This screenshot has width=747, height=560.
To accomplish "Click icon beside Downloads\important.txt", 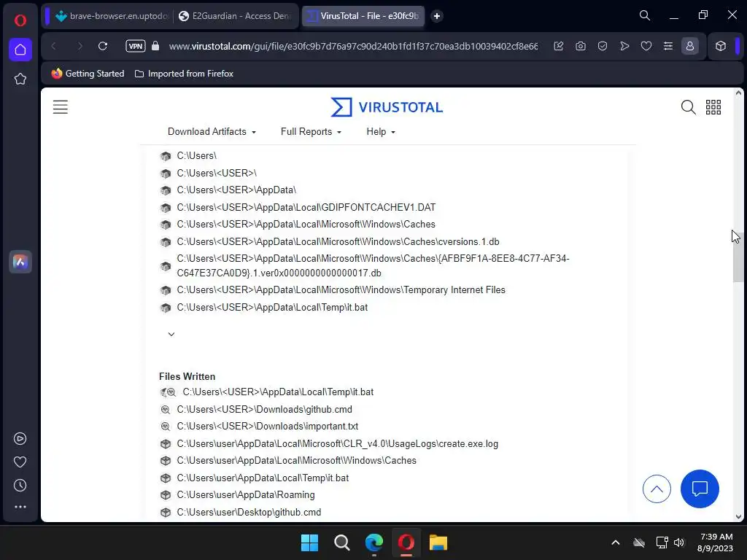I will click(166, 427).
